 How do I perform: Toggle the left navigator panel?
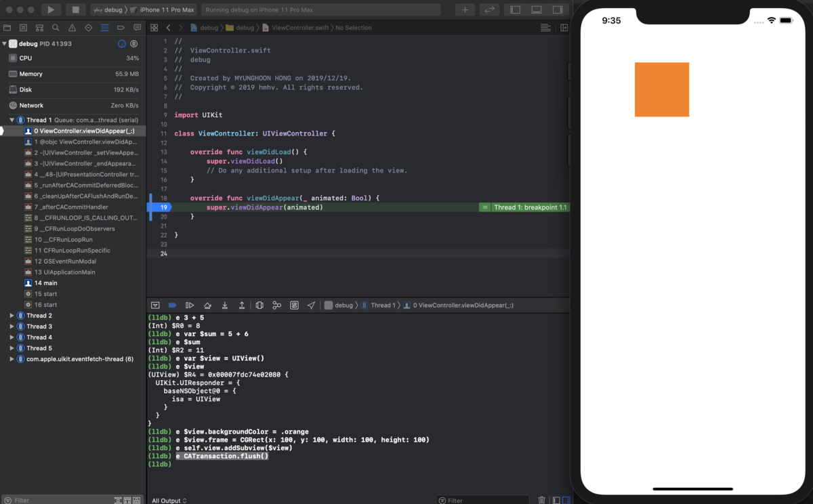point(516,10)
